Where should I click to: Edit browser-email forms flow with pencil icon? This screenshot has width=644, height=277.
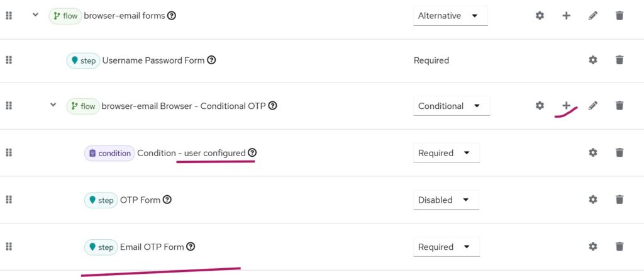tap(592, 16)
